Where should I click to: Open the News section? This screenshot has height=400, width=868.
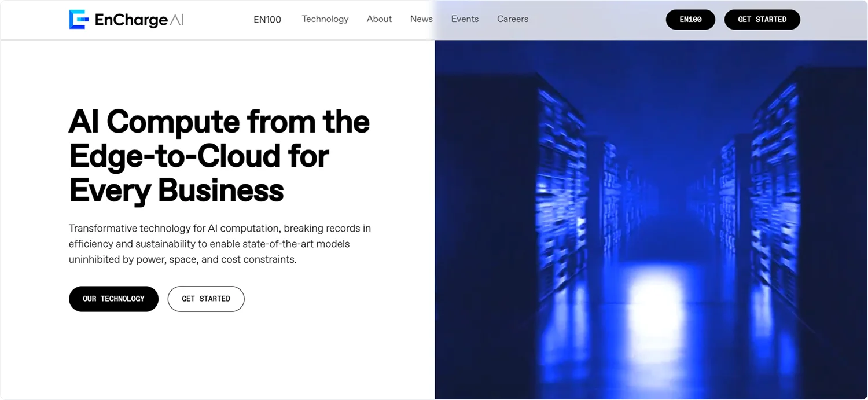pos(421,19)
